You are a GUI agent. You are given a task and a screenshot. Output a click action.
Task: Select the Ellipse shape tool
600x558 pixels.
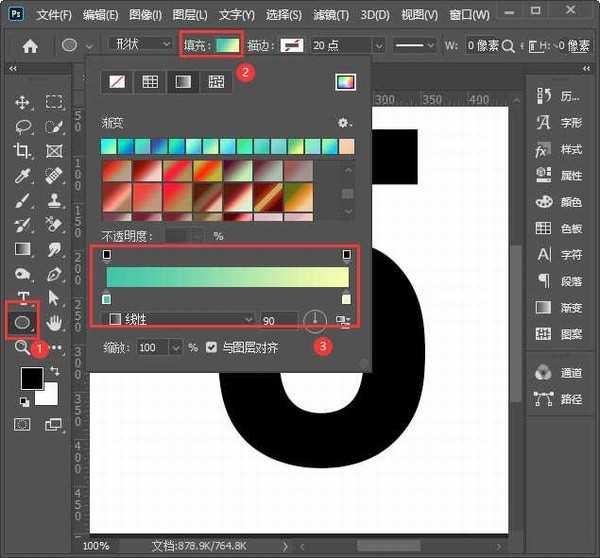(21, 322)
